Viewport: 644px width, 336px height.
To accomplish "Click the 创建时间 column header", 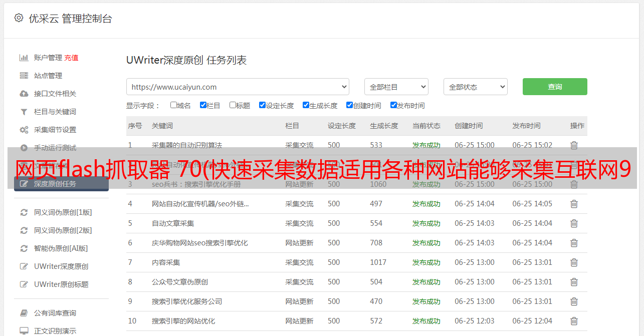I will coord(469,126).
